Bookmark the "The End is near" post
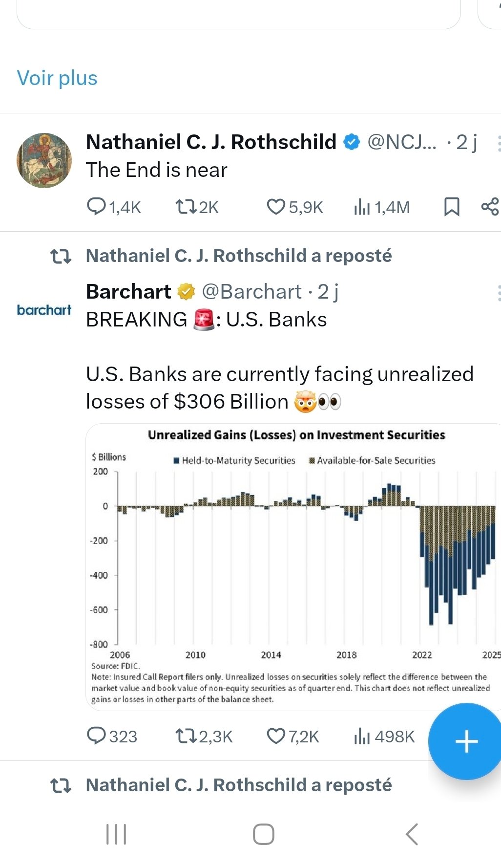Screen dimensions: 501x868 coord(451,207)
